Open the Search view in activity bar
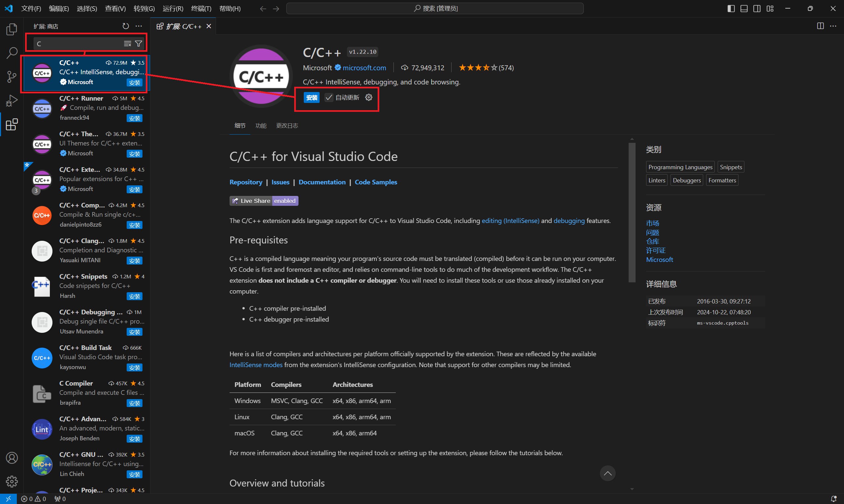 12,53
